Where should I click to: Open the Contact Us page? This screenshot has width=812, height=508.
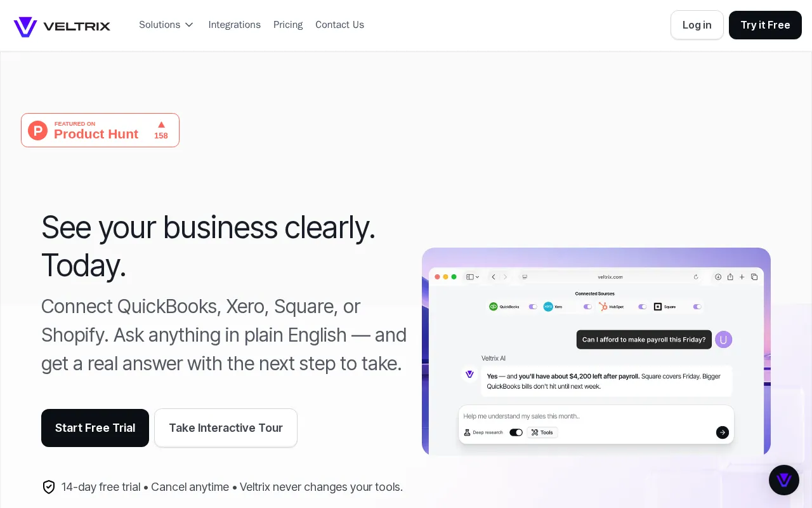click(339, 25)
